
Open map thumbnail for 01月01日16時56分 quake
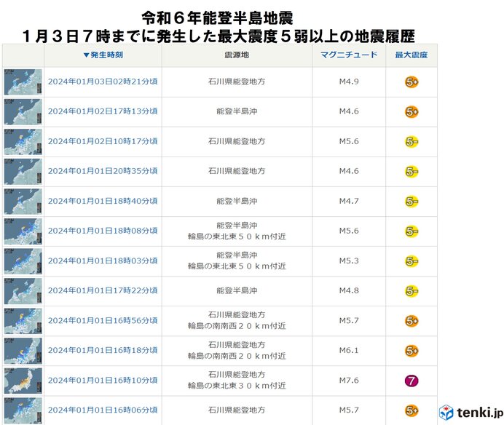[x=23, y=321]
